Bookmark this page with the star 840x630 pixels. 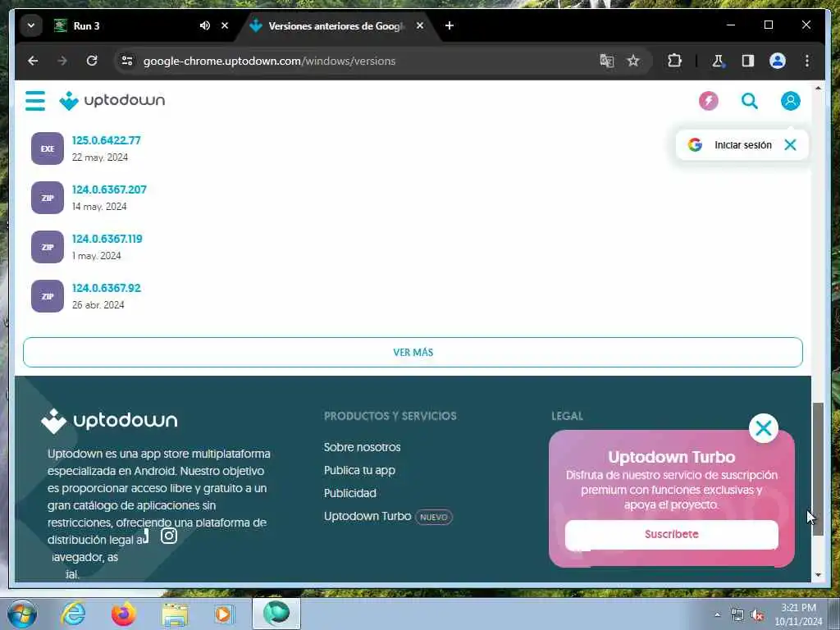(x=633, y=61)
